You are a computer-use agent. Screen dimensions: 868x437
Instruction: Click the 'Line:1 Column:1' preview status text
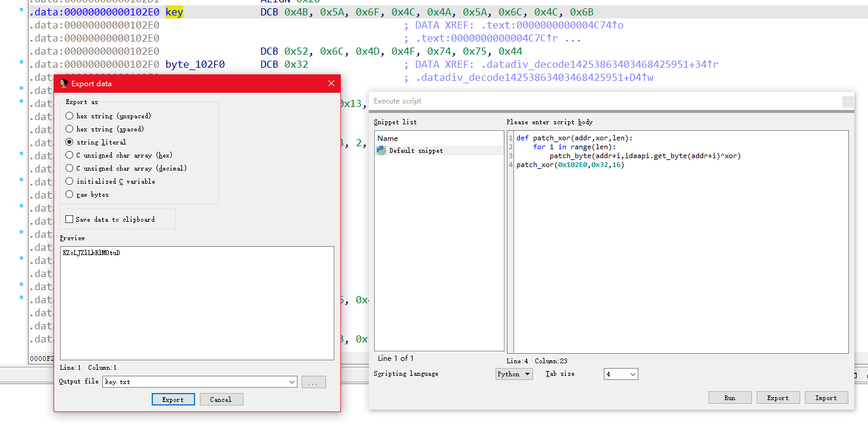point(88,368)
